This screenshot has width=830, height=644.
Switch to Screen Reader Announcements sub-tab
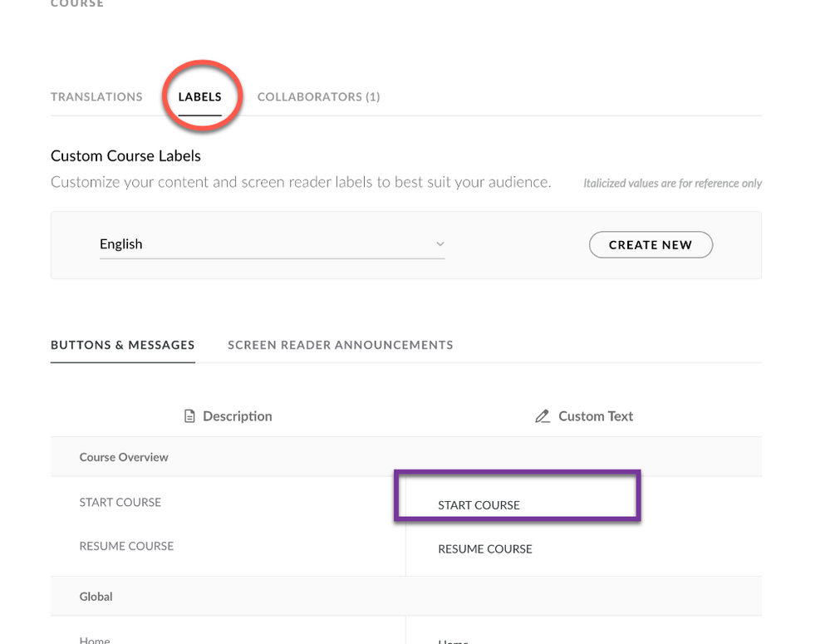[x=341, y=345]
